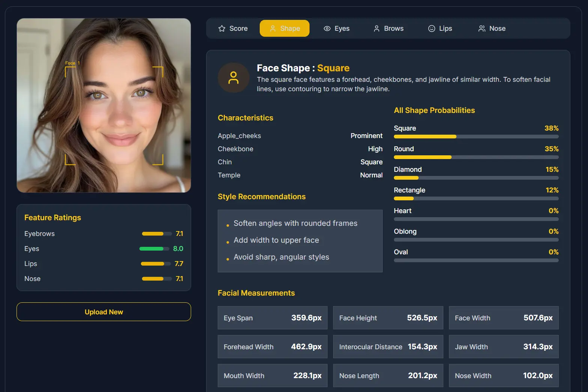Click the Square probability bar
Screen dimensions: 588x392
click(476, 137)
